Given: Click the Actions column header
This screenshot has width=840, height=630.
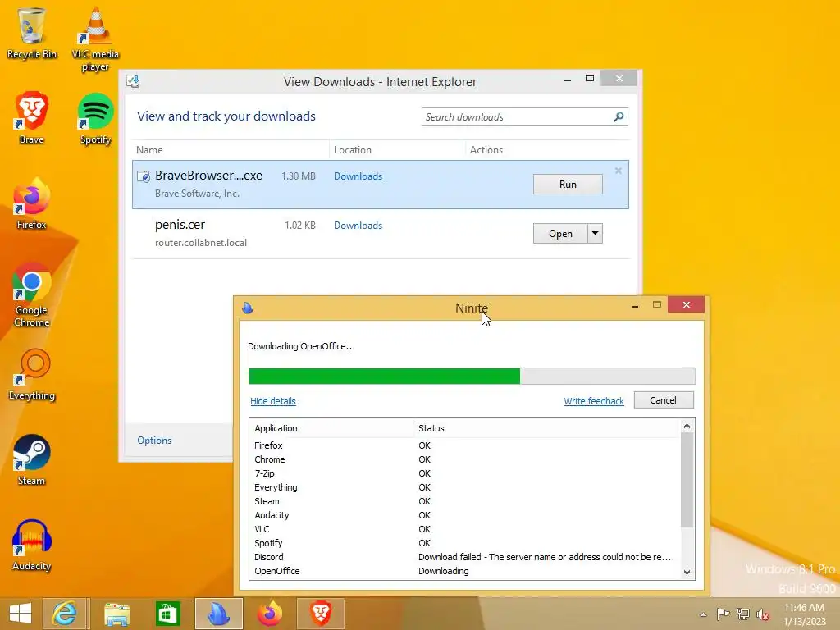Looking at the screenshot, I should pyautogui.click(x=547, y=150).
